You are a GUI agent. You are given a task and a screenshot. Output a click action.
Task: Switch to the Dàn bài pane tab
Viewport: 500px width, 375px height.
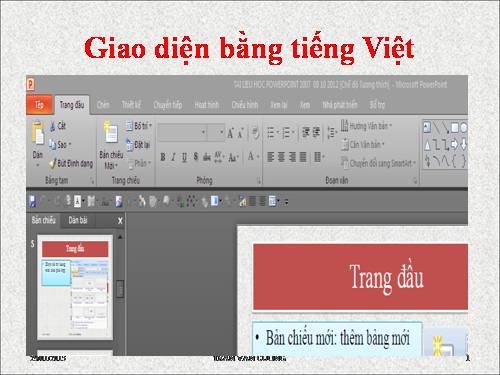[78, 220]
